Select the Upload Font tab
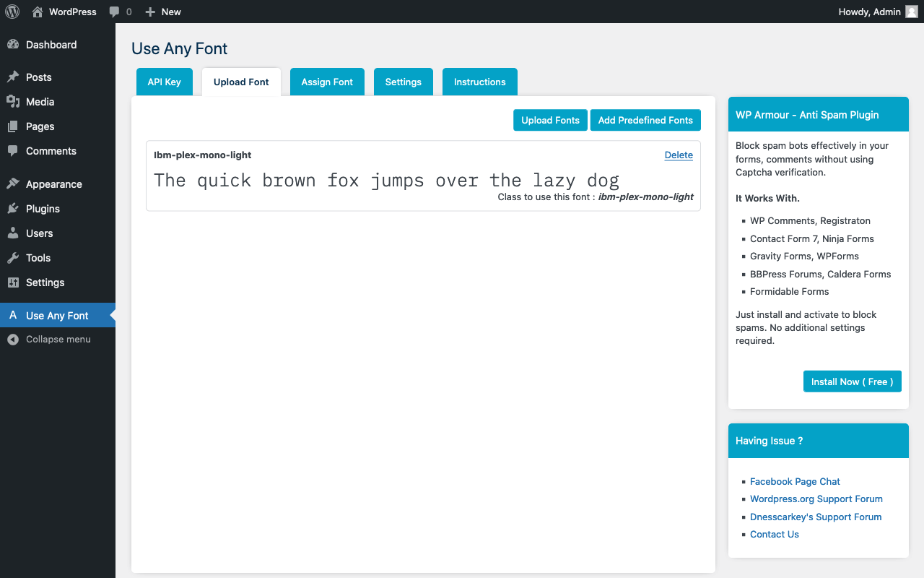 pos(241,82)
